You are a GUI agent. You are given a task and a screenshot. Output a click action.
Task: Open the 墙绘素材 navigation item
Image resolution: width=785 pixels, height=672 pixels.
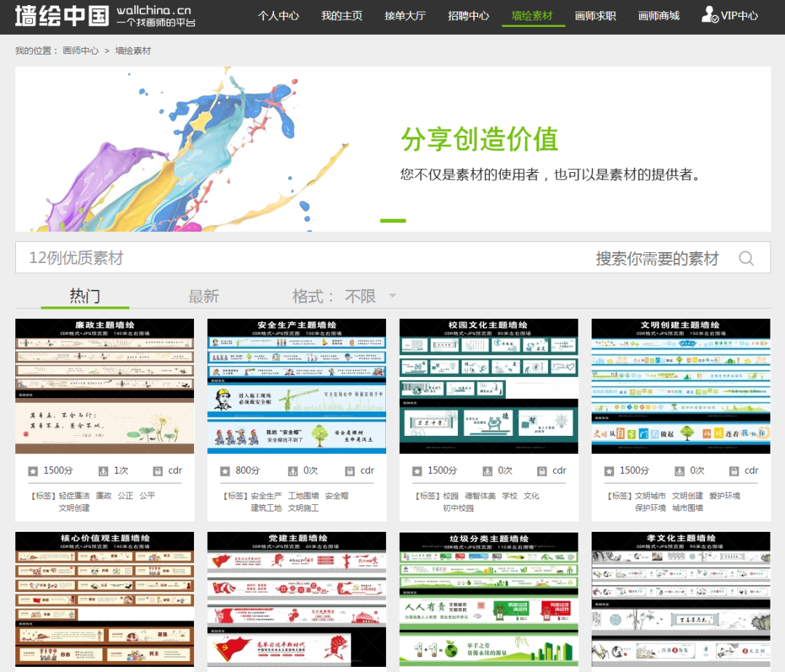pyautogui.click(x=533, y=15)
